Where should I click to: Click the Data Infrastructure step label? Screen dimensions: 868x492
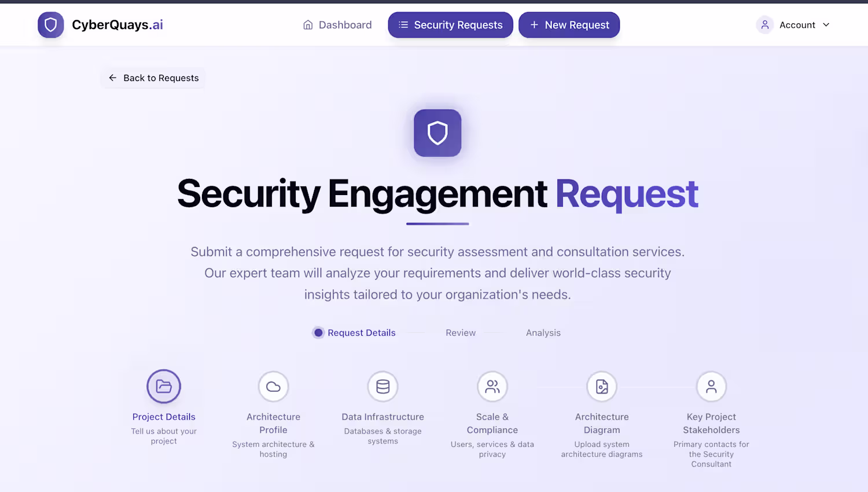click(382, 417)
